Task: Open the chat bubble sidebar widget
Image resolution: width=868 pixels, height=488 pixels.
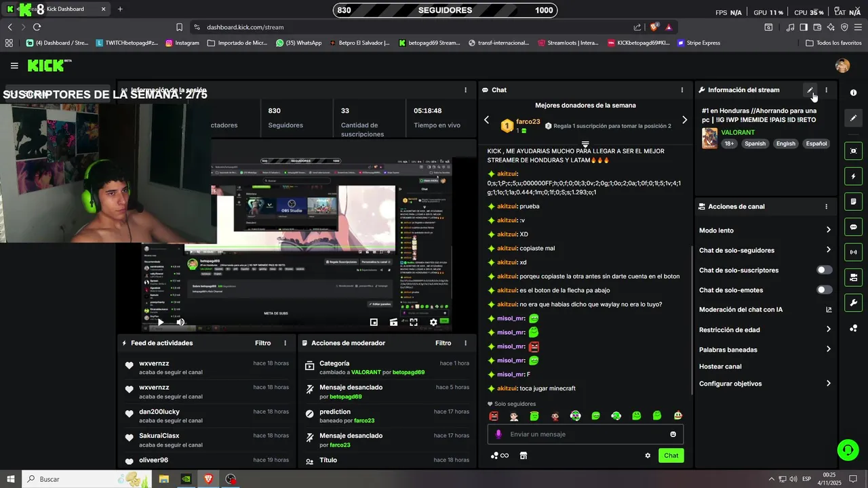Action: click(853, 227)
